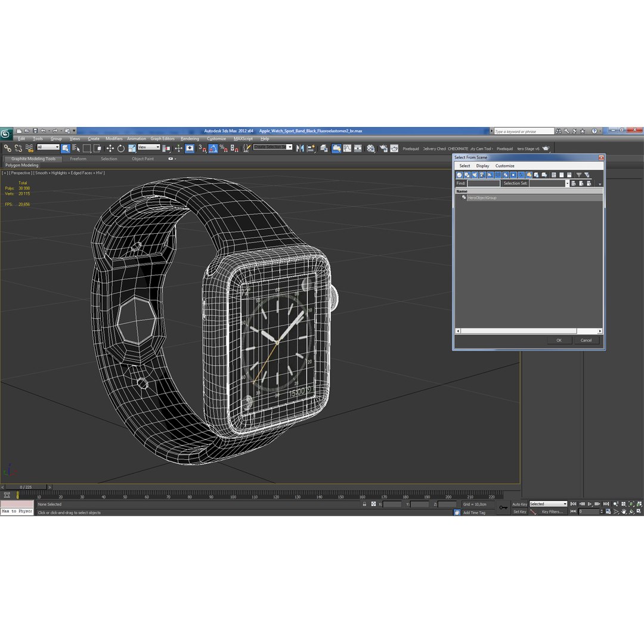Click the Find input field
The width and height of the screenshot is (644, 644).
click(484, 184)
